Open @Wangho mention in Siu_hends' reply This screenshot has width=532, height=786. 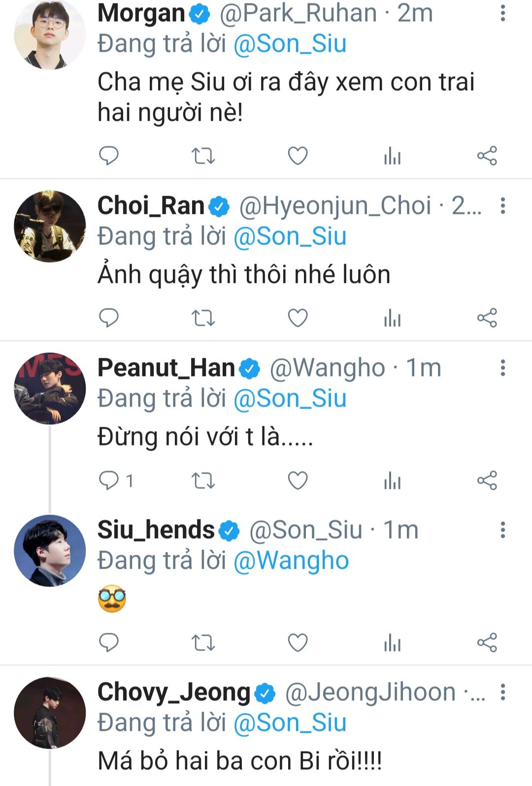291,561
